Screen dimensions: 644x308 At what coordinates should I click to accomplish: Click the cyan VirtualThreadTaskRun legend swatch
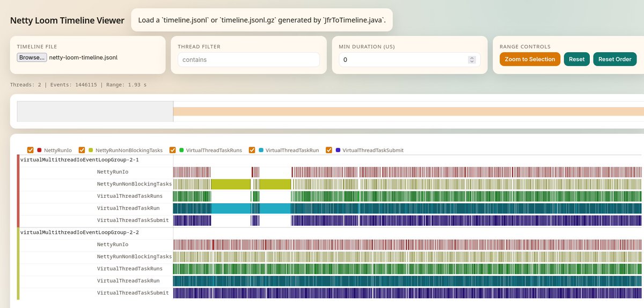261,151
